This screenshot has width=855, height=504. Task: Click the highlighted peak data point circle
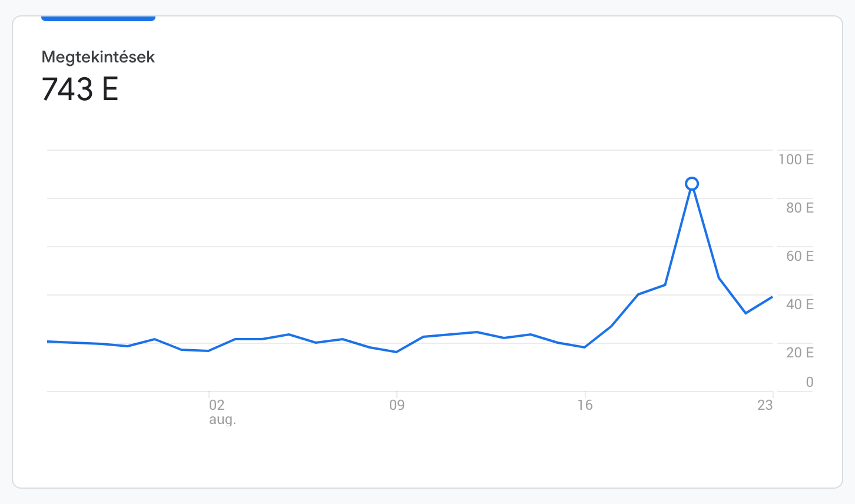pyautogui.click(x=692, y=184)
